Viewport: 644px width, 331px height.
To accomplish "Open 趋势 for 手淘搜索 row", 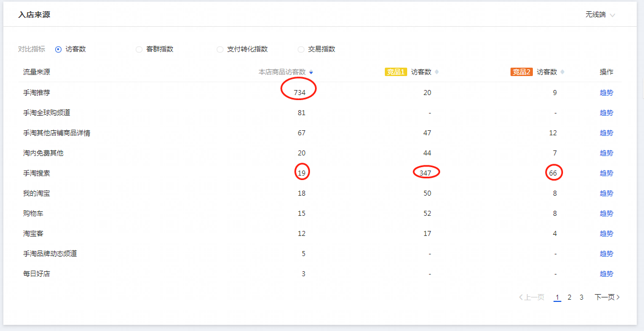I will tap(606, 173).
